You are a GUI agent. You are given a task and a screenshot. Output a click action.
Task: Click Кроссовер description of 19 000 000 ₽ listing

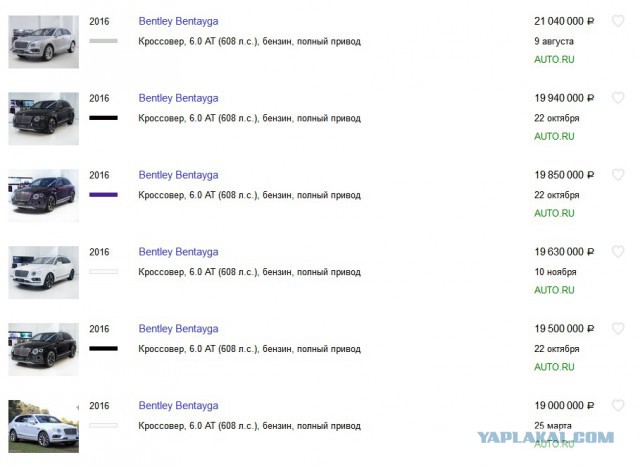pyautogui.click(x=249, y=426)
